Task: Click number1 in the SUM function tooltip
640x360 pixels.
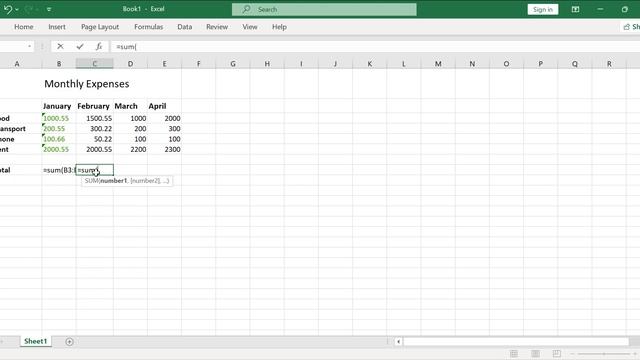Action: click(114, 181)
